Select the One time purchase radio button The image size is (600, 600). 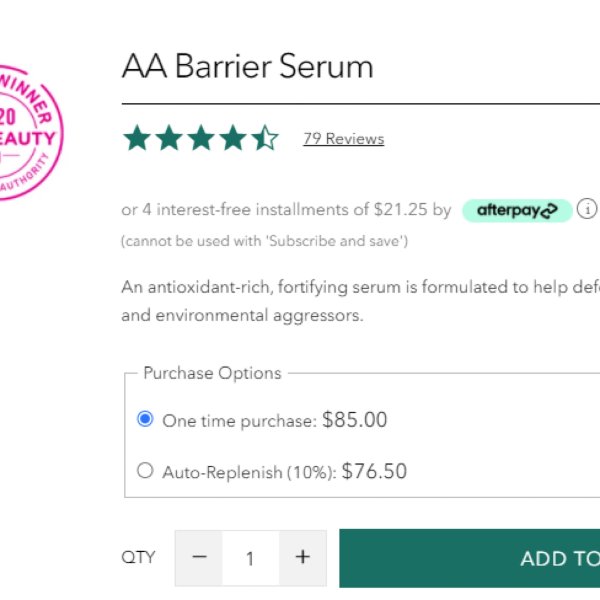[145, 419]
